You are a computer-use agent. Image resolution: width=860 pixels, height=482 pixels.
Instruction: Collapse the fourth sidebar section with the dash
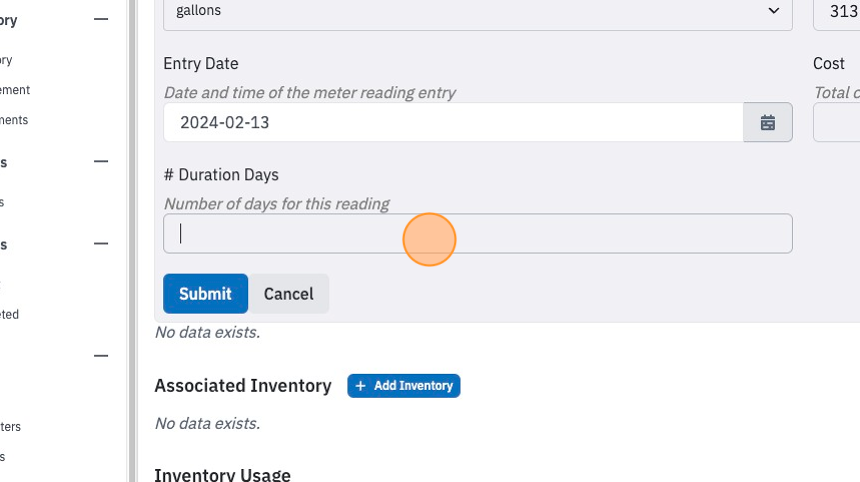click(101, 356)
